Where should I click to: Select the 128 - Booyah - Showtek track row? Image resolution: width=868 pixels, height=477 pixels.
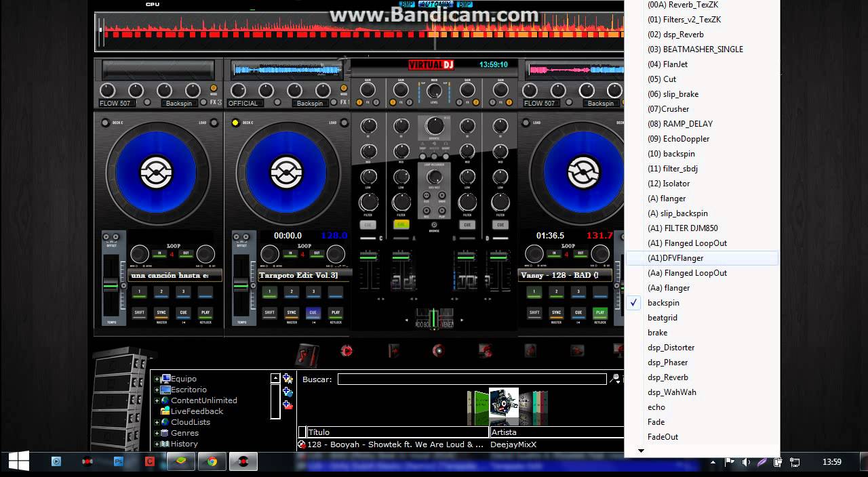tap(460, 444)
